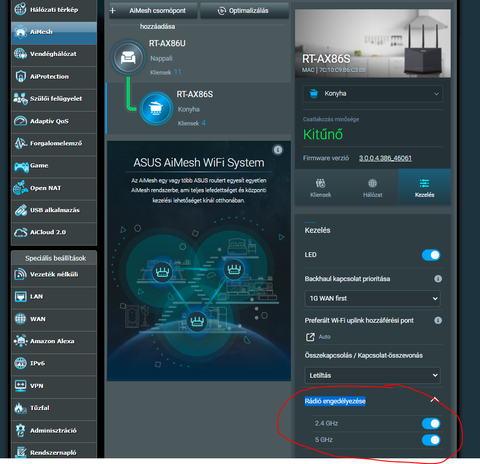Viewport: 480px width, 464px height.
Task: Click the IPv6 icon
Action: 20,363
